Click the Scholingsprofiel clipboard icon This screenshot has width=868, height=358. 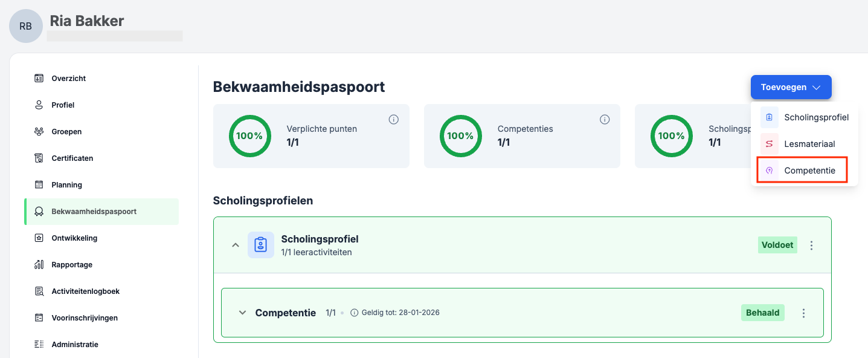(x=261, y=245)
